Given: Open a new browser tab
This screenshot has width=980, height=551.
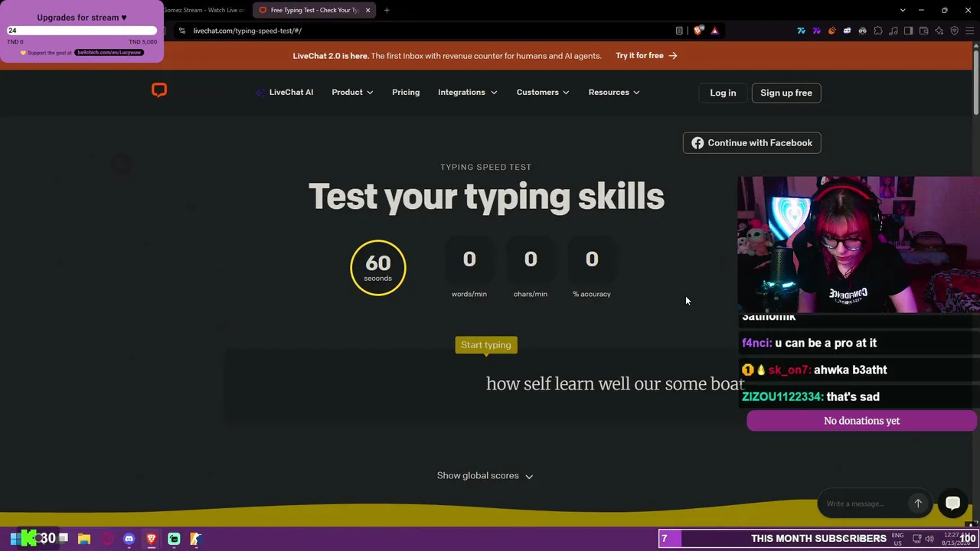Looking at the screenshot, I should pos(387,10).
